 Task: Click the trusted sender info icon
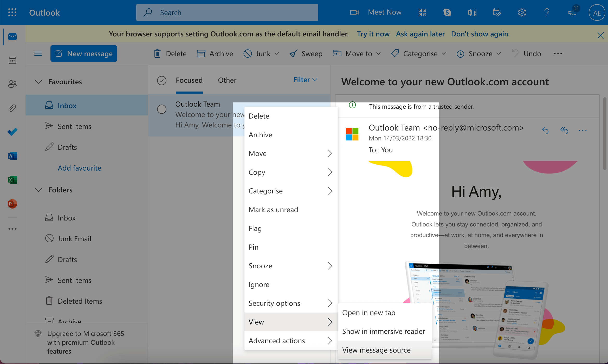(x=352, y=105)
